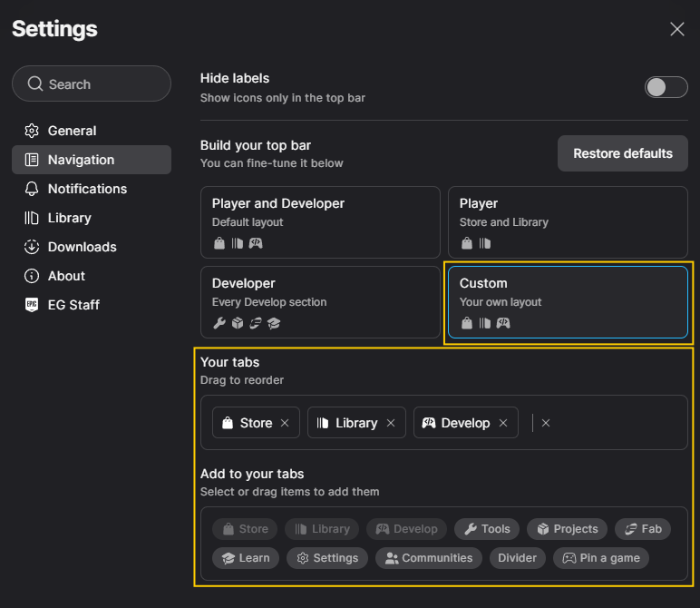
Task: Choose the Player layout card
Action: 568,222
